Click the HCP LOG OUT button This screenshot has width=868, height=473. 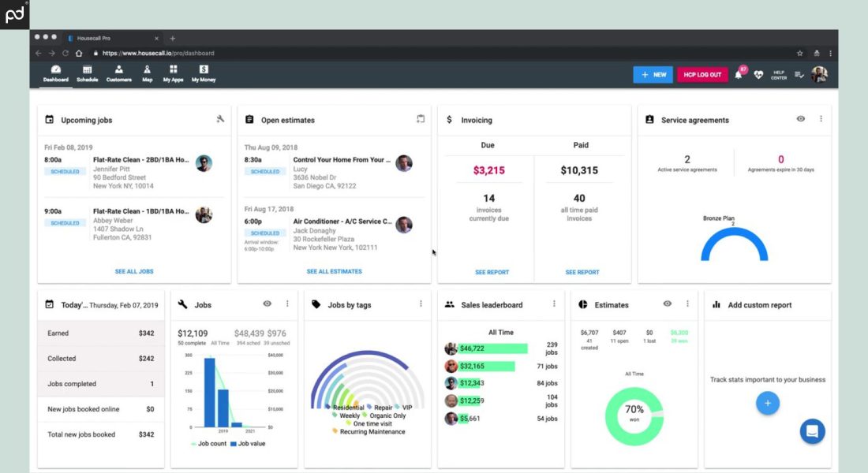click(702, 75)
